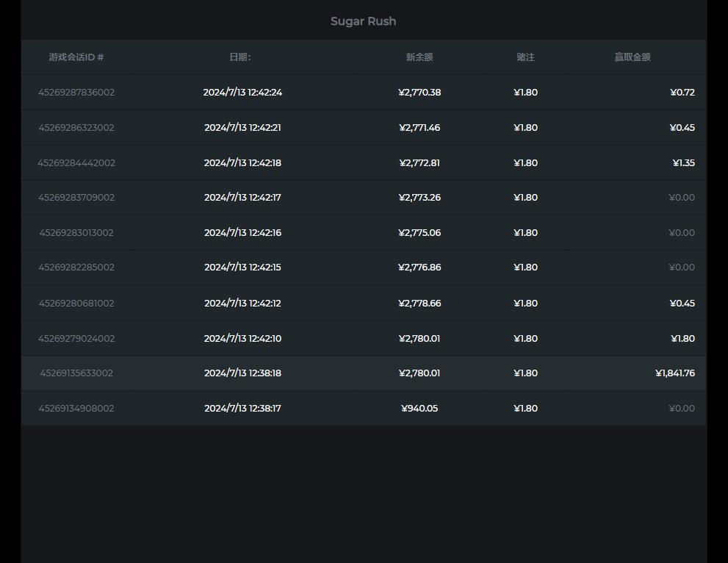This screenshot has height=563, width=728.
Task: Click the 12:42:24 date entry
Action: 242,93
